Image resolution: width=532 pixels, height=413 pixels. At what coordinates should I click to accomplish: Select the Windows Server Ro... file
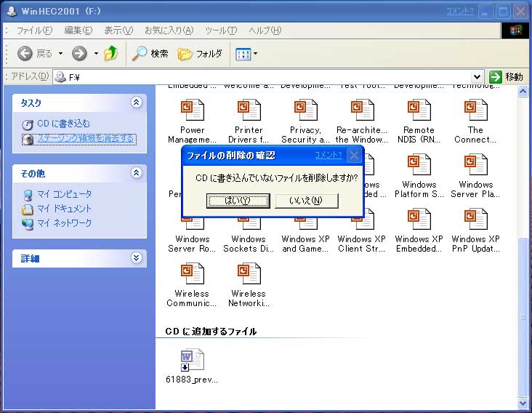point(193,235)
